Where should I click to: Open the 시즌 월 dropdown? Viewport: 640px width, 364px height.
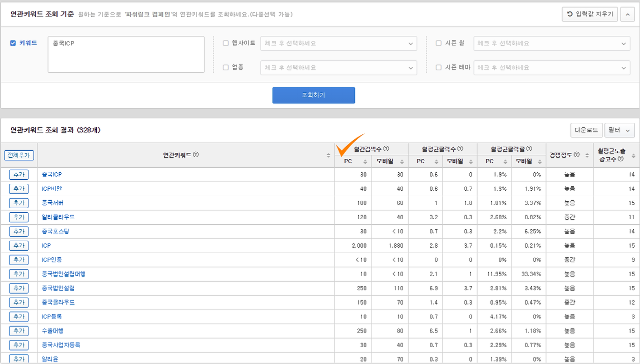pos(552,43)
